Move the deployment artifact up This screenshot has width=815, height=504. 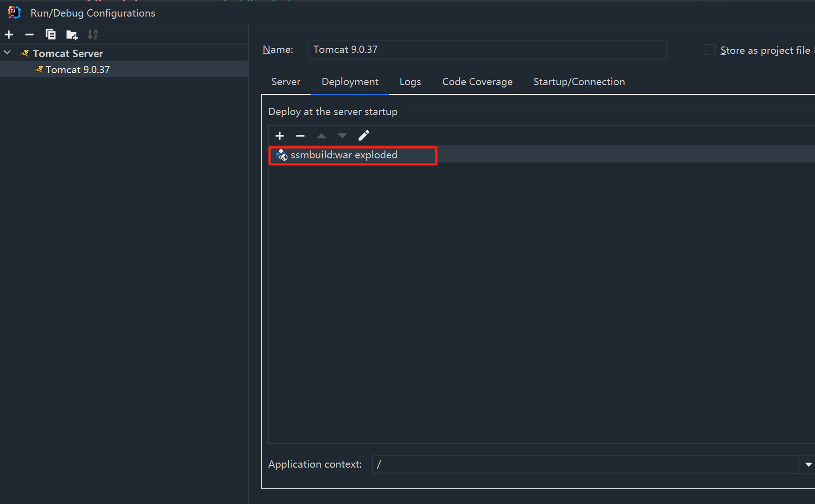point(322,136)
